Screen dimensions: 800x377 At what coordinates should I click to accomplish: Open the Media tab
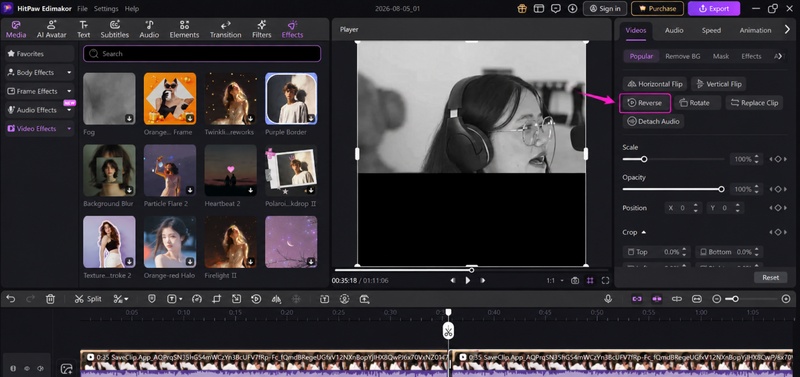tap(16, 30)
